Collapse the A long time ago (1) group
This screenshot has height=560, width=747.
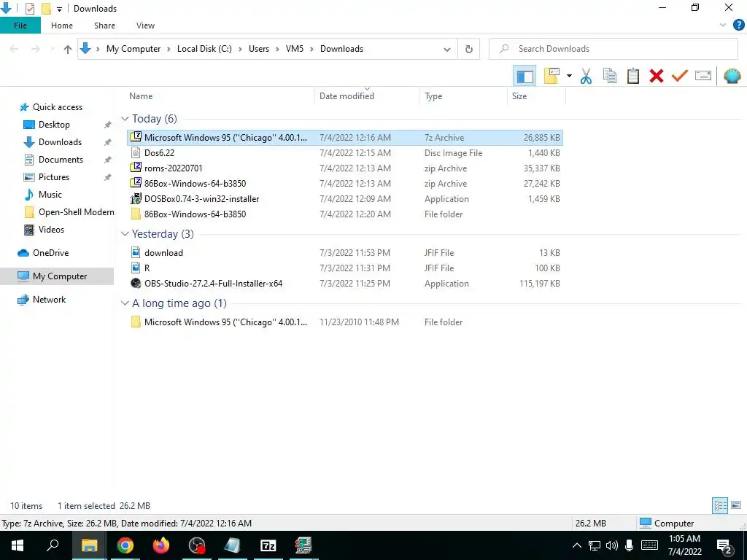(x=125, y=303)
